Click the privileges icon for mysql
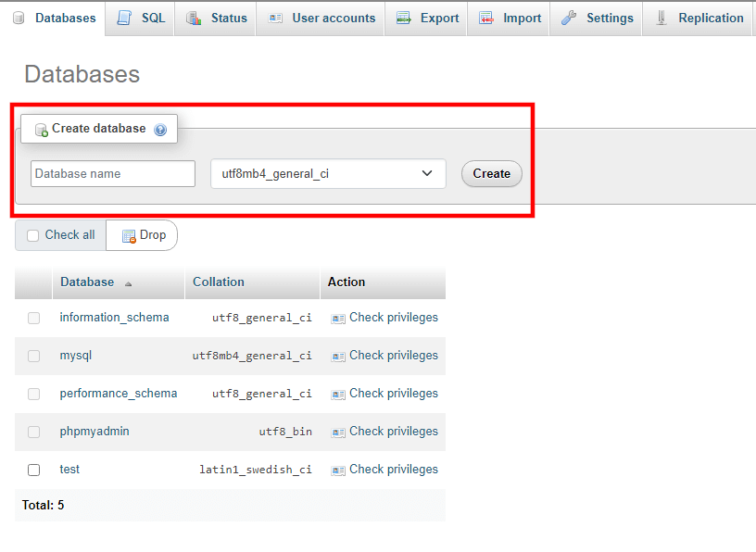Screen dimensions: 756x552 (338, 357)
